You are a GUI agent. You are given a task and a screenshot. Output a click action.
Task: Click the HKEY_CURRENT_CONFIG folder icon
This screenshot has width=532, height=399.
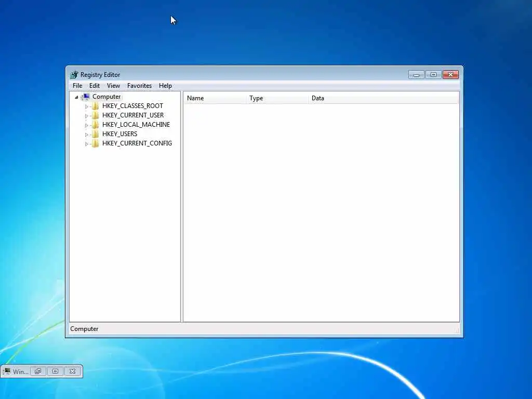click(96, 143)
